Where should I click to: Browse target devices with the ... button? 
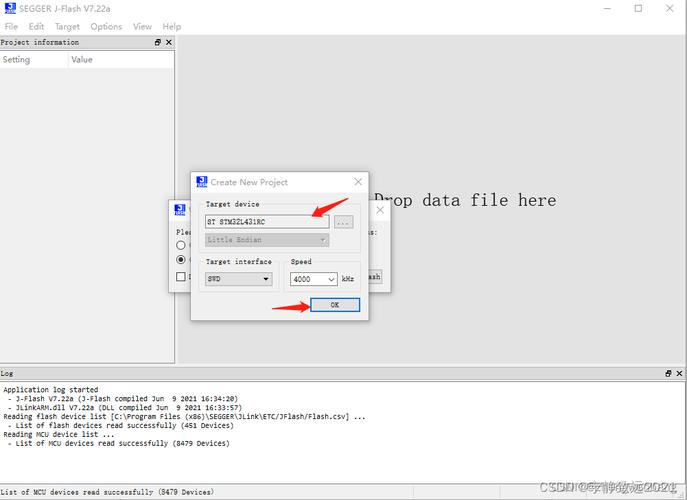tap(343, 222)
